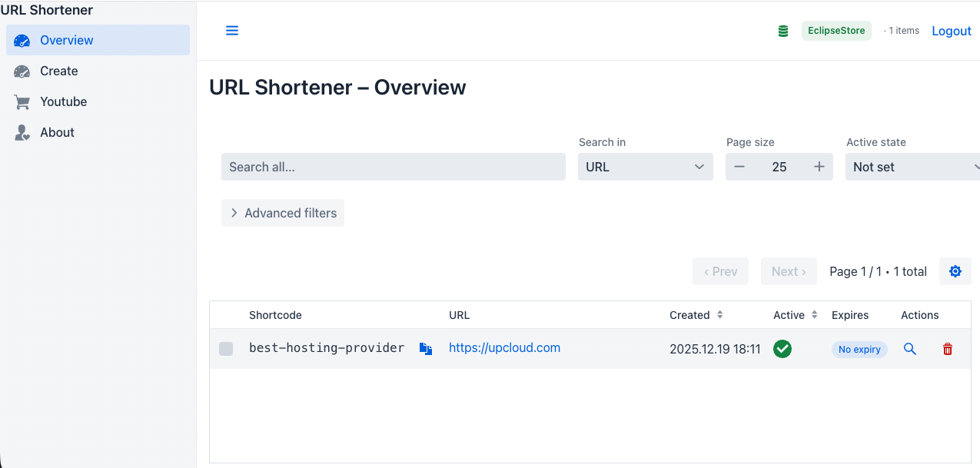Open the Active state dropdown
This screenshot has height=468, width=980.
click(912, 167)
